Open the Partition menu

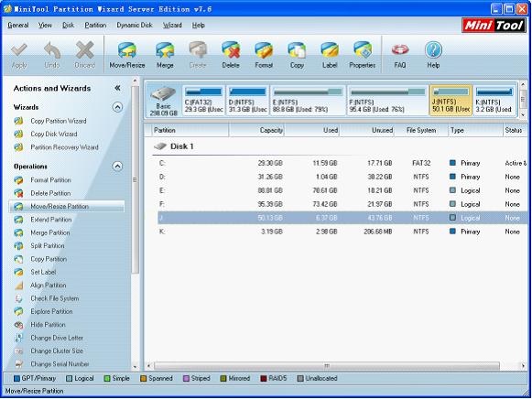tap(95, 25)
